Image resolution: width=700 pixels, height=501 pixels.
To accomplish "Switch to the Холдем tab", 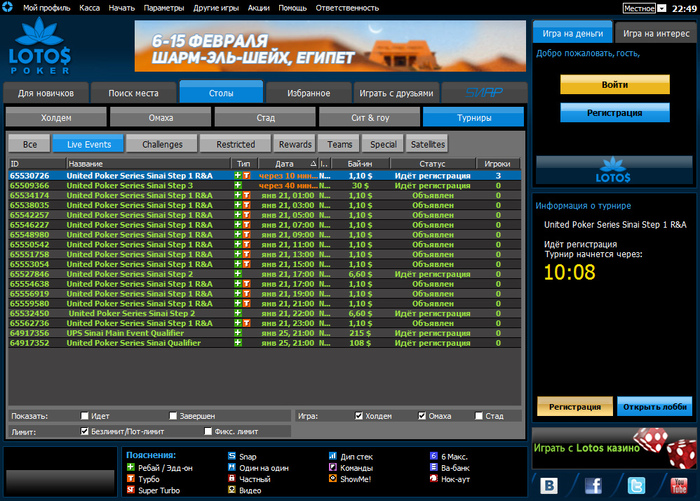I will (56, 117).
